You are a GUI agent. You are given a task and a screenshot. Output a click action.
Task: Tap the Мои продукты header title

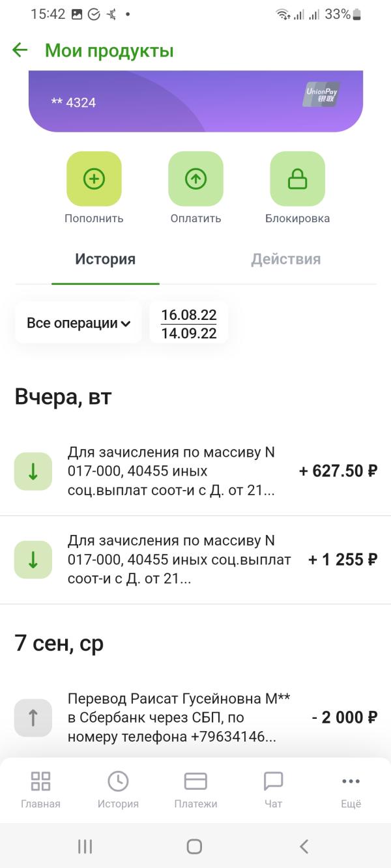[109, 50]
